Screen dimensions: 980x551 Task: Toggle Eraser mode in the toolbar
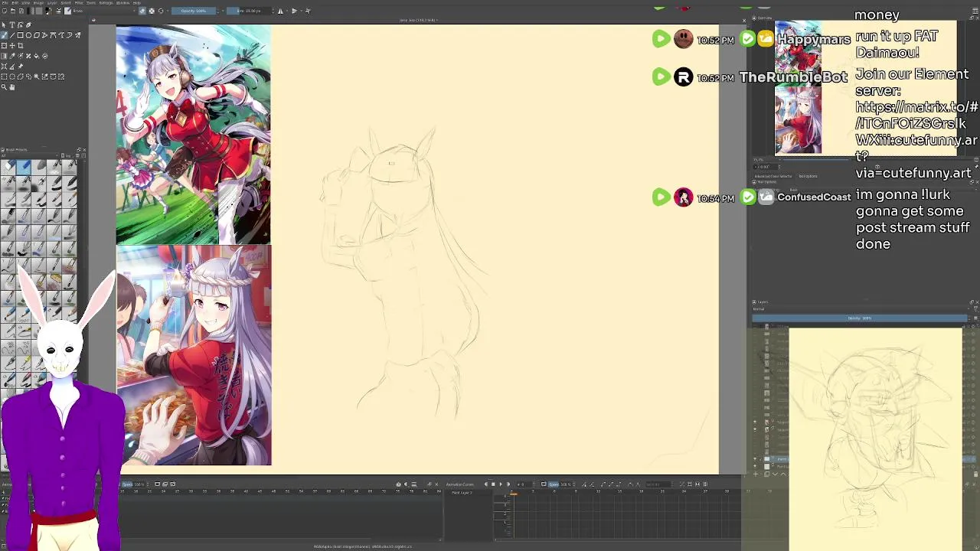(142, 11)
